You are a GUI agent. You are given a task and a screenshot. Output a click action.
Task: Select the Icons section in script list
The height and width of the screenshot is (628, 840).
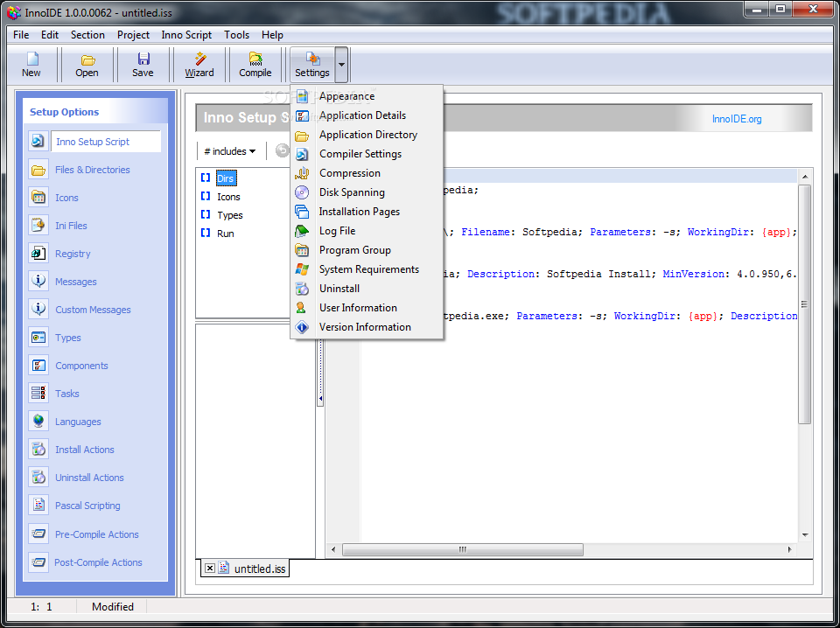pos(228,197)
